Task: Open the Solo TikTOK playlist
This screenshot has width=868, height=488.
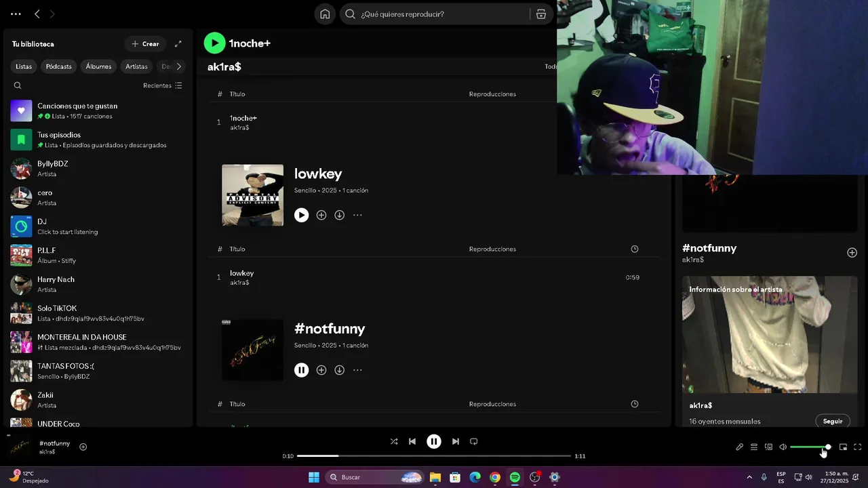Action: pyautogui.click(x=97, y=313)
